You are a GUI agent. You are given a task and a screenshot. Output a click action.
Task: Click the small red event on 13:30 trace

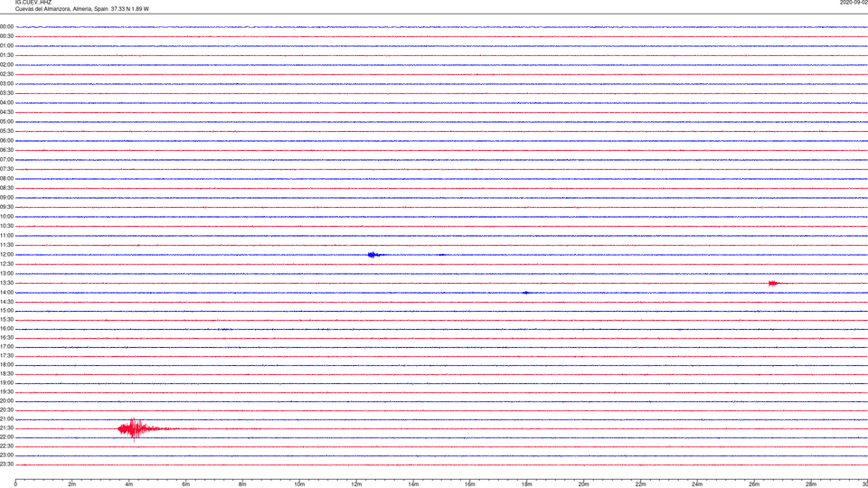773,283
